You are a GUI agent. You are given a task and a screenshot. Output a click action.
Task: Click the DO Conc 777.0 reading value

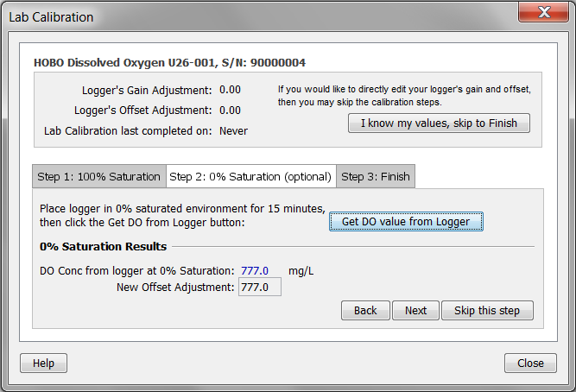[x=255, y=270]
